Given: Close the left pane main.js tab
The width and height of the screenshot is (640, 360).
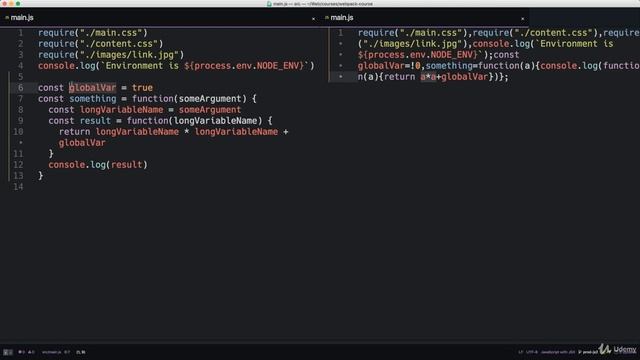Looking at the screenshot, I should click(x=313, y=18).
